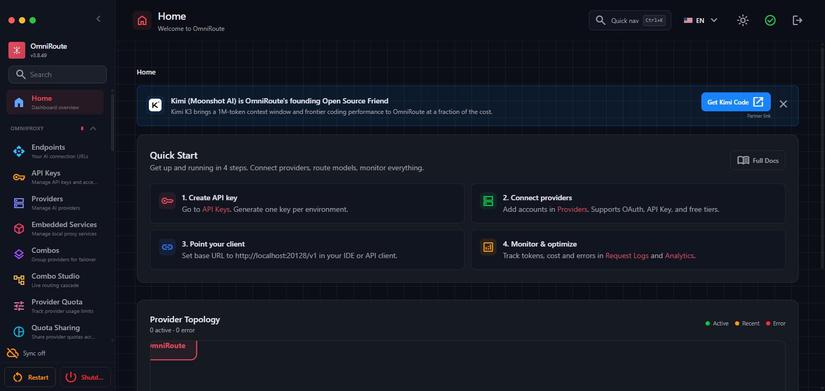Open the Home dashboard overview item
This screenshot has width=825, height=391.
click(55, 102)
